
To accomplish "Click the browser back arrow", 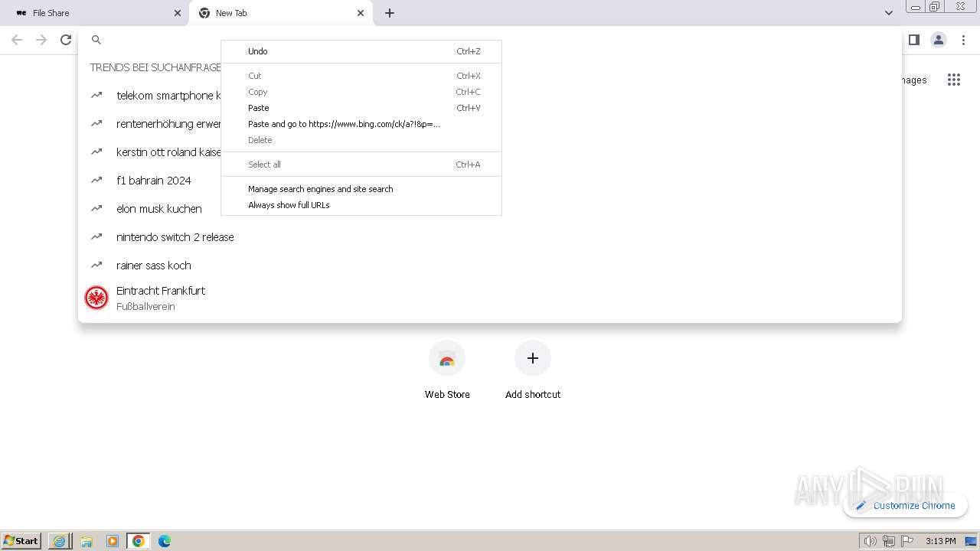I will 17,40.
